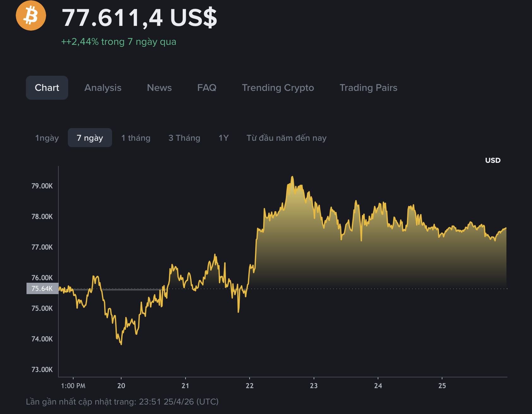Select the 7 ngày time range

click(x=90, y=138)
